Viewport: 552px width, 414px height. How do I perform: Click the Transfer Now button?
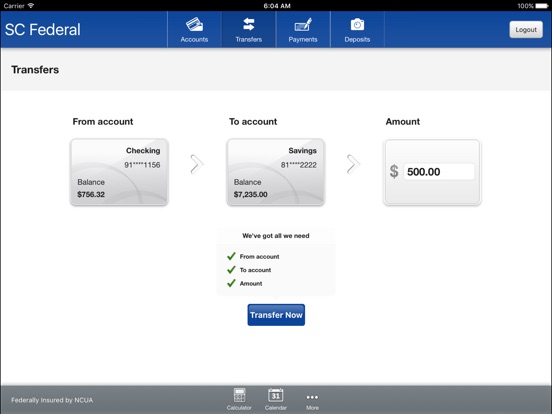tap(276, 315)
